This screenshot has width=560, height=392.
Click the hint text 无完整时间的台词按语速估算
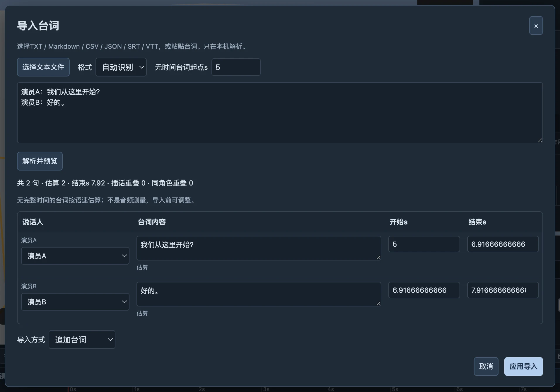click(59, 200)
